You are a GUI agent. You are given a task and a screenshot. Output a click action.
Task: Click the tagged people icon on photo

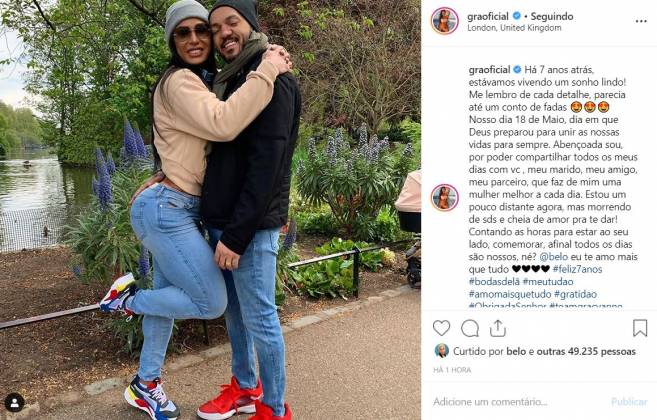[15, 402]
